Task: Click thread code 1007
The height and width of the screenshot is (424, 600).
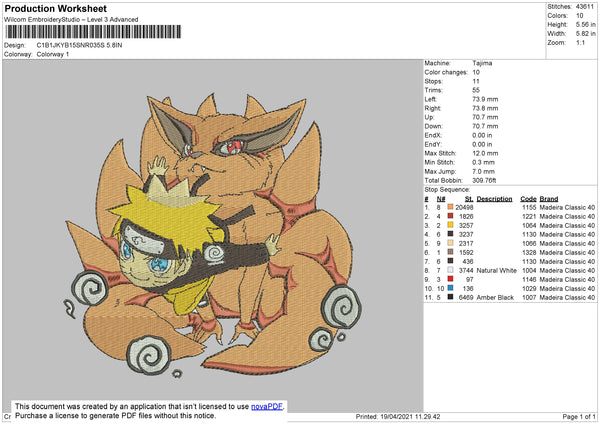Action: point(529,297)
